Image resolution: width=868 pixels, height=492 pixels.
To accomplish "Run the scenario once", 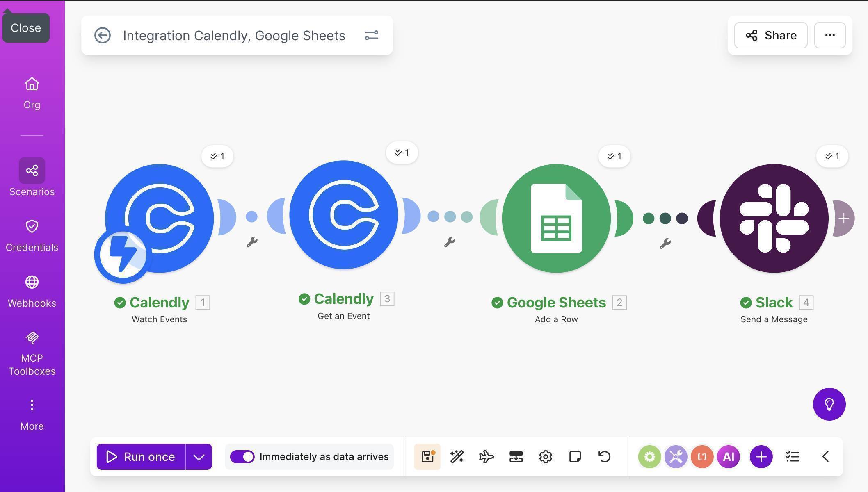I will [x=142, y=456].
